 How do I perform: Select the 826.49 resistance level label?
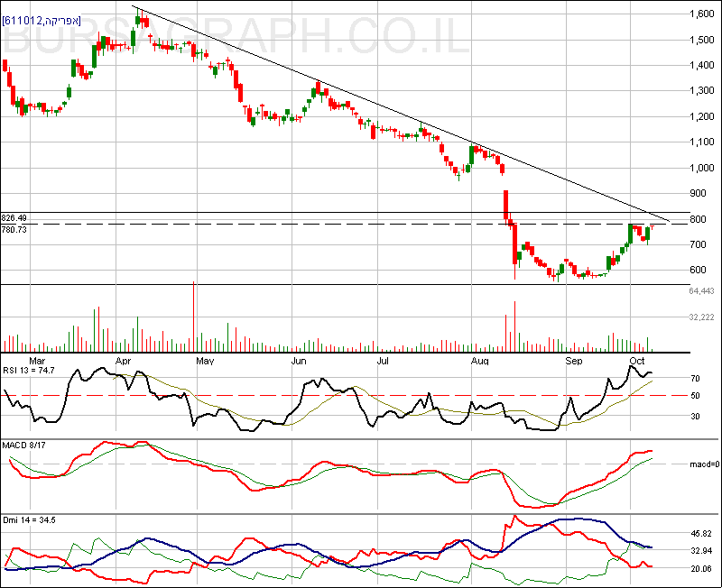(x=14, y=217)
